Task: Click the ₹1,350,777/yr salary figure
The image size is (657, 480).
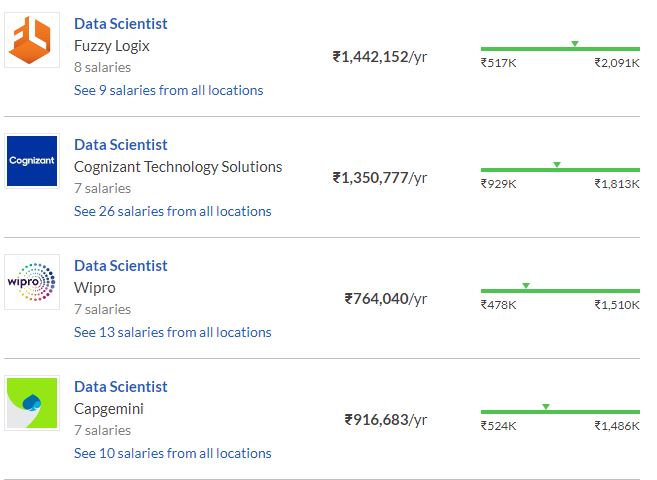Action: click(379, 178)
